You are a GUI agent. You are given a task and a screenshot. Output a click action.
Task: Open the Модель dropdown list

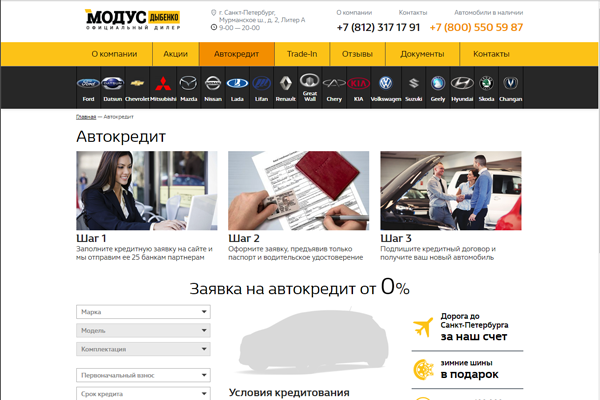pos(143,331)
